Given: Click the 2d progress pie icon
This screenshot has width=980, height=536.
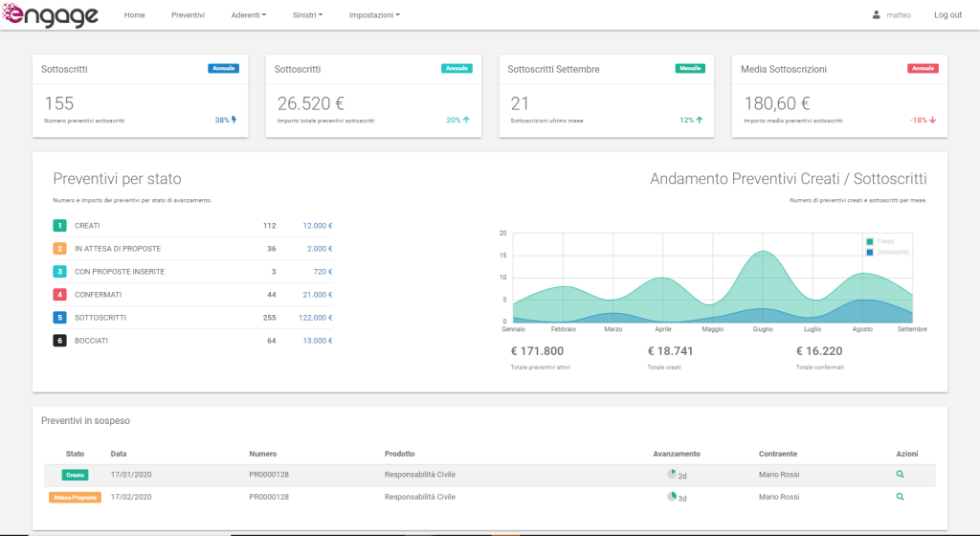Looking at the screenshot, I should [x=672, y=475].
